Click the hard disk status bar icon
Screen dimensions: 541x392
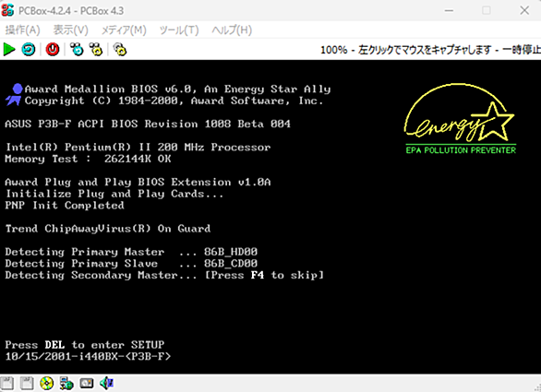(x=87, y=384)
